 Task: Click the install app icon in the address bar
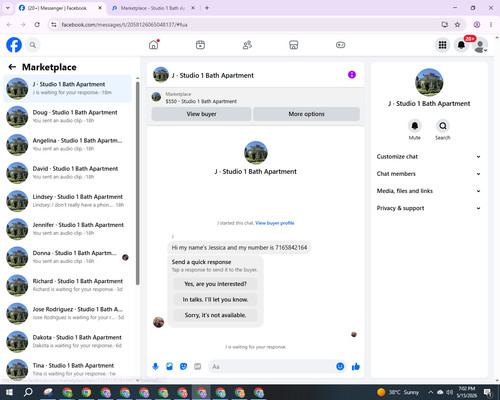click(x=444, y=25)
